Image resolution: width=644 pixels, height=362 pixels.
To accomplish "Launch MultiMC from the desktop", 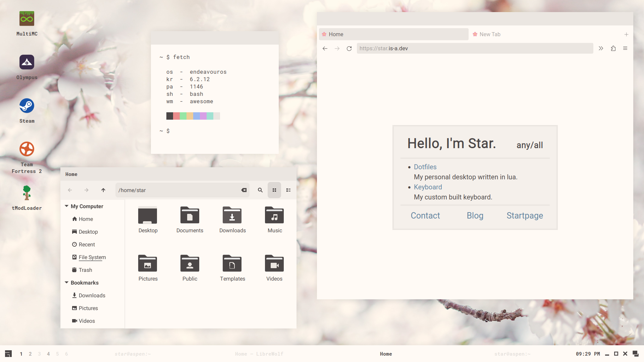I will pyautogui.click(x=27, y=19).
